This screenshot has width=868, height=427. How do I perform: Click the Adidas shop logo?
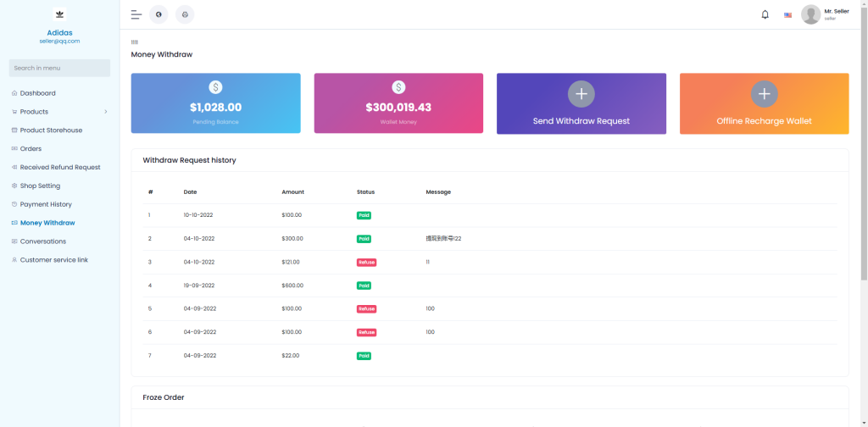[x=59, y=14]
